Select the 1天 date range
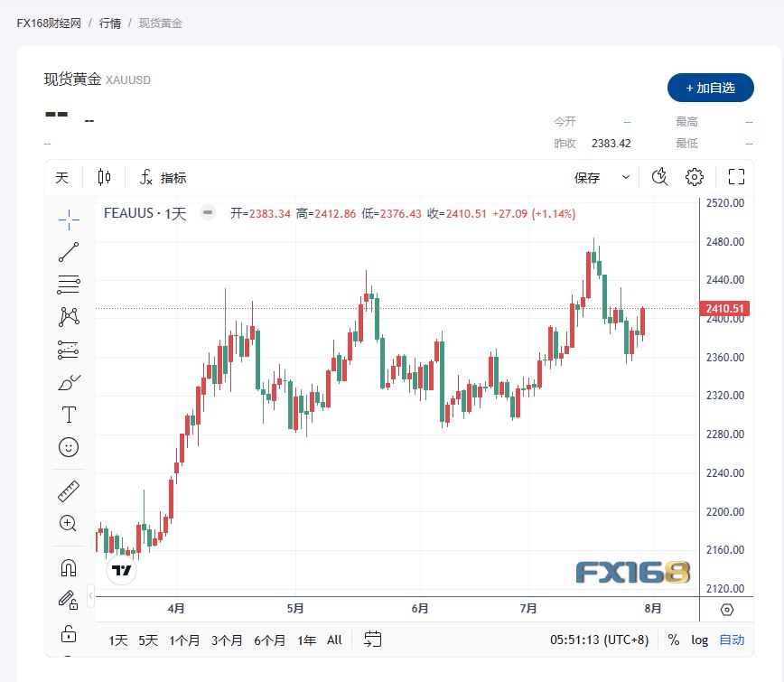 pyautogui.click(x=118, y=640)
